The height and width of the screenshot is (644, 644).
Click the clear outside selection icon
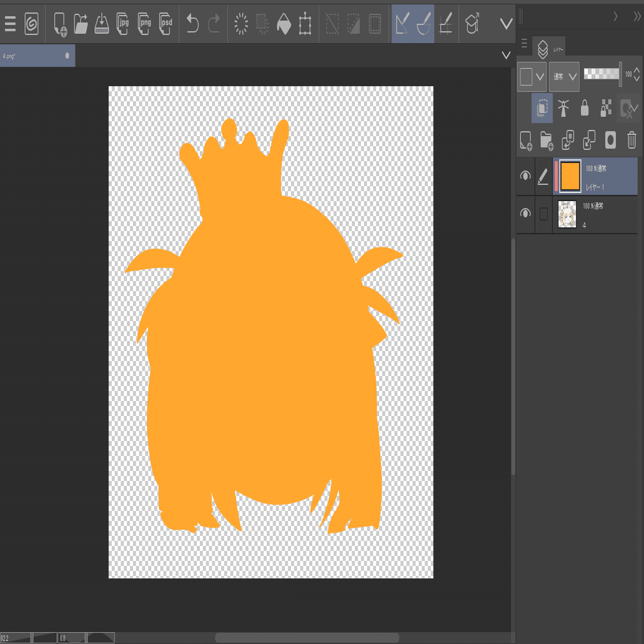click(x=262, y=23)
